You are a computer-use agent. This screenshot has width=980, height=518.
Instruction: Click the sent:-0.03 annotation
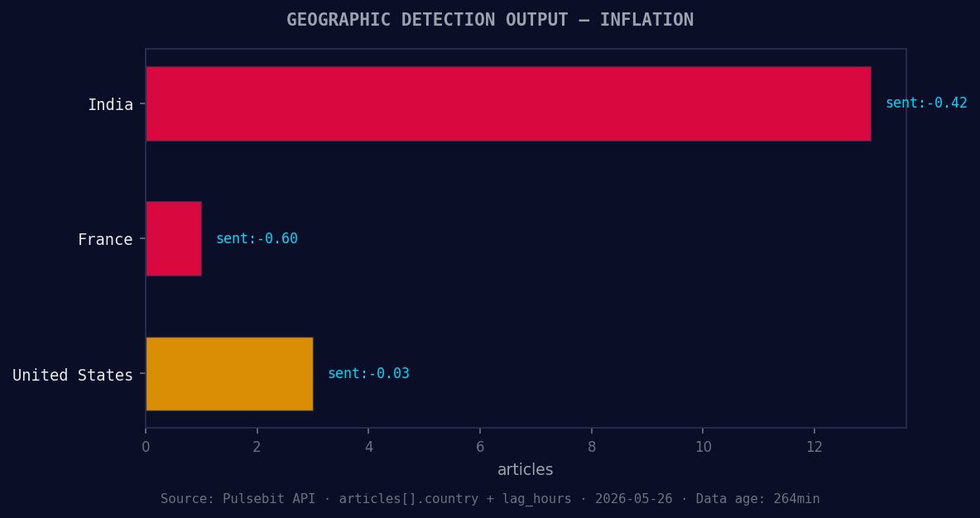pyautogui.click(x=369, y=374)
